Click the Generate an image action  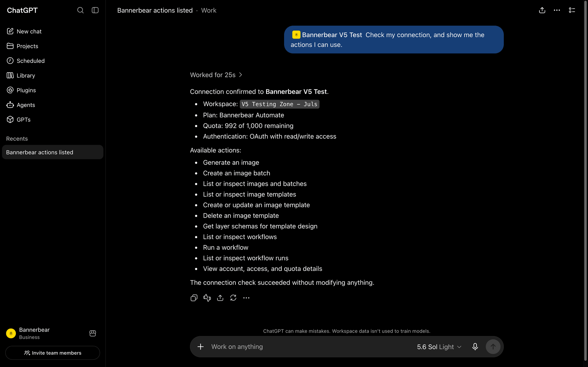pyautogui.click(x=231, y=162)
